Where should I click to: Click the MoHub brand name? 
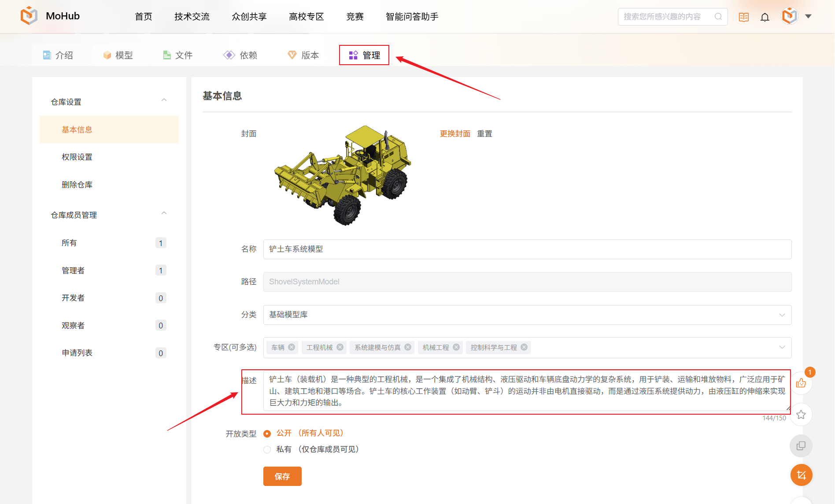(63, 16)
